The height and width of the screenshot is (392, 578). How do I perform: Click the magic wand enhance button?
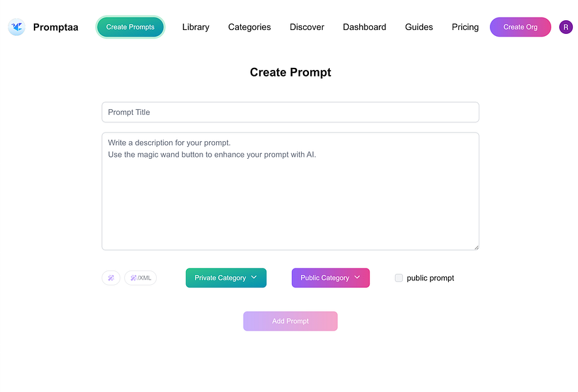tap(111, 278)
